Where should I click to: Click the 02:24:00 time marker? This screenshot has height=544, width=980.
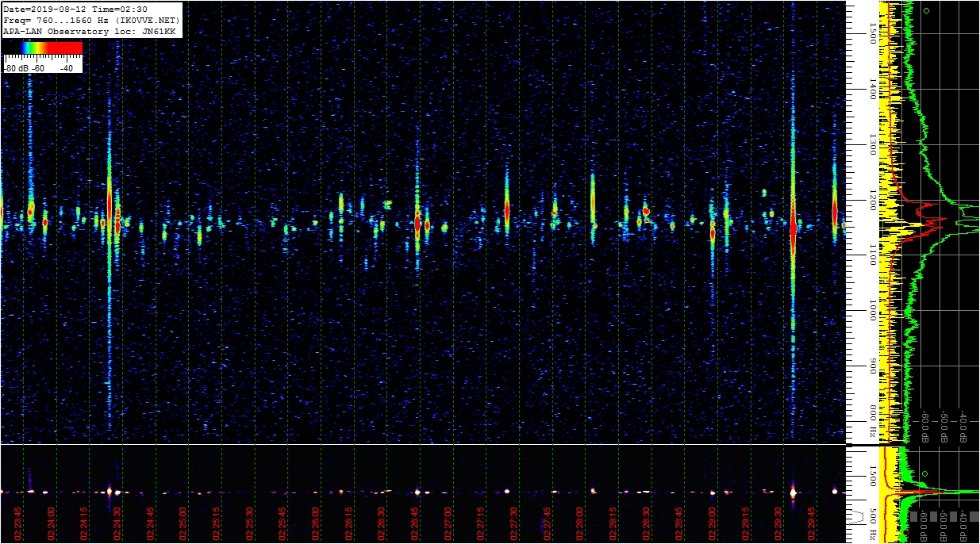52,524
